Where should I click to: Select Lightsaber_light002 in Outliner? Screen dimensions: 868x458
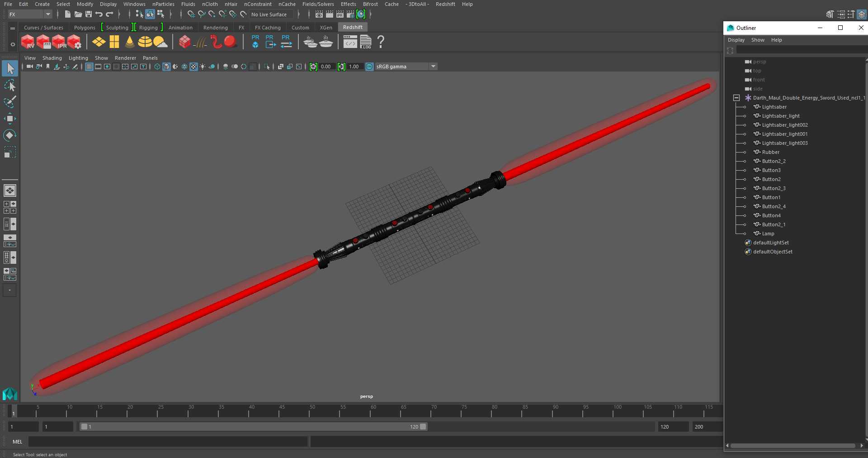click(x=785, y=125)
